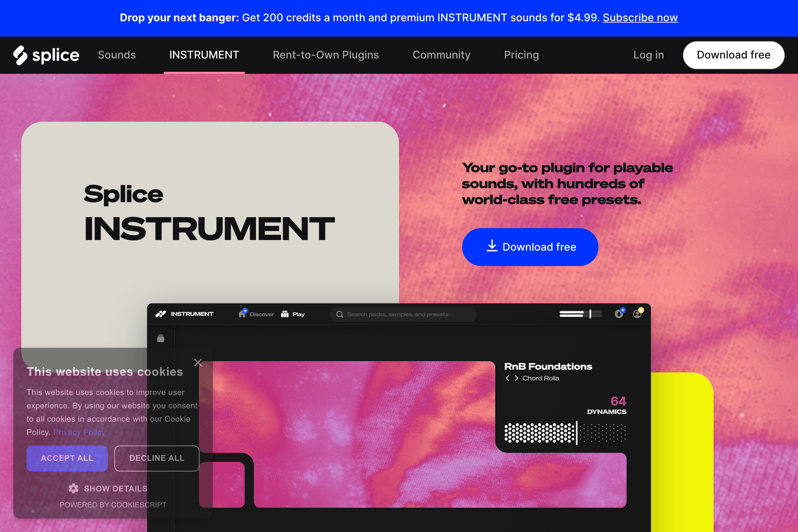Click the plugin search field

tap(403, 314)
